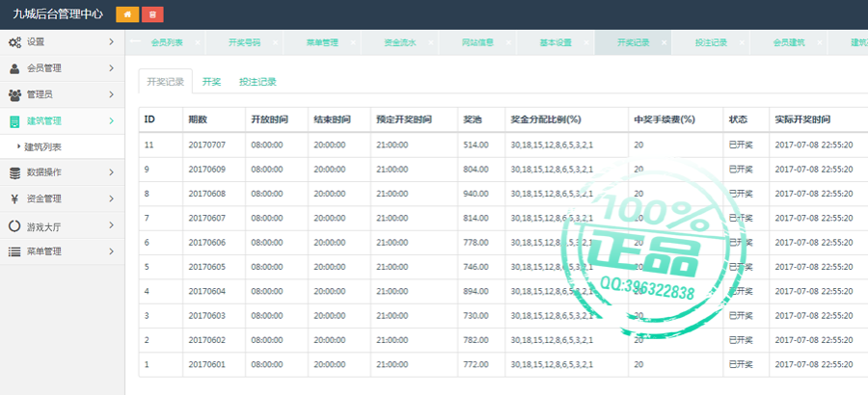Click the 会员管理 sidebar label

pos(44,68)
